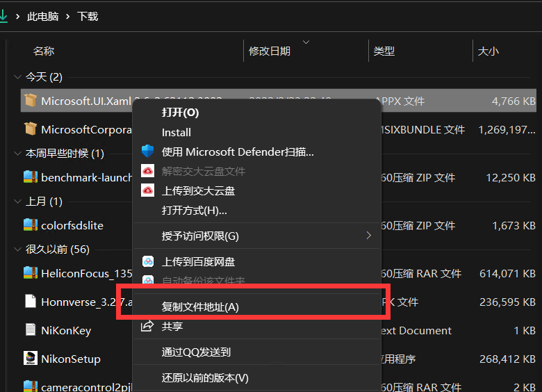542x392 pixels.
Task: Click the benchmark-launcher ZIP archive icon
Action: [30, 177]
